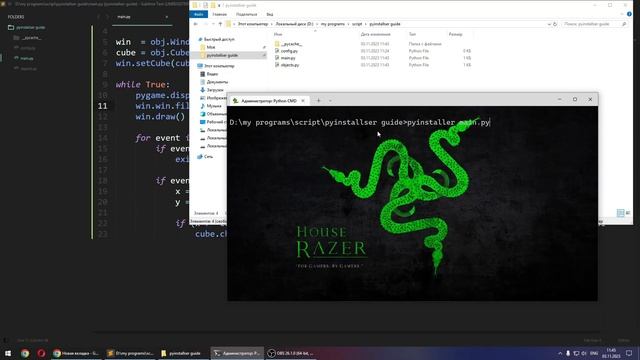Select the Python CMD terminal tab
This screenshot has width=640, height=360.
[x=269, y=100]
